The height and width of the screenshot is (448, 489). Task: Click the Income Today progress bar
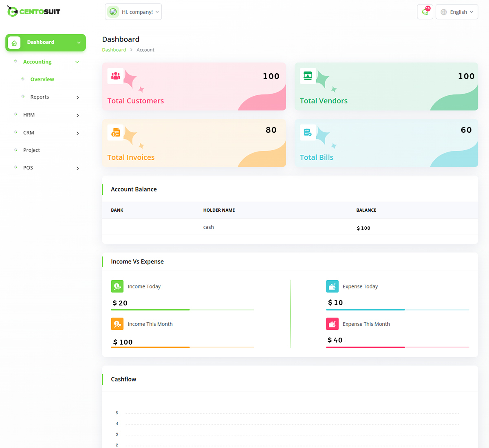tap(183, 310)
